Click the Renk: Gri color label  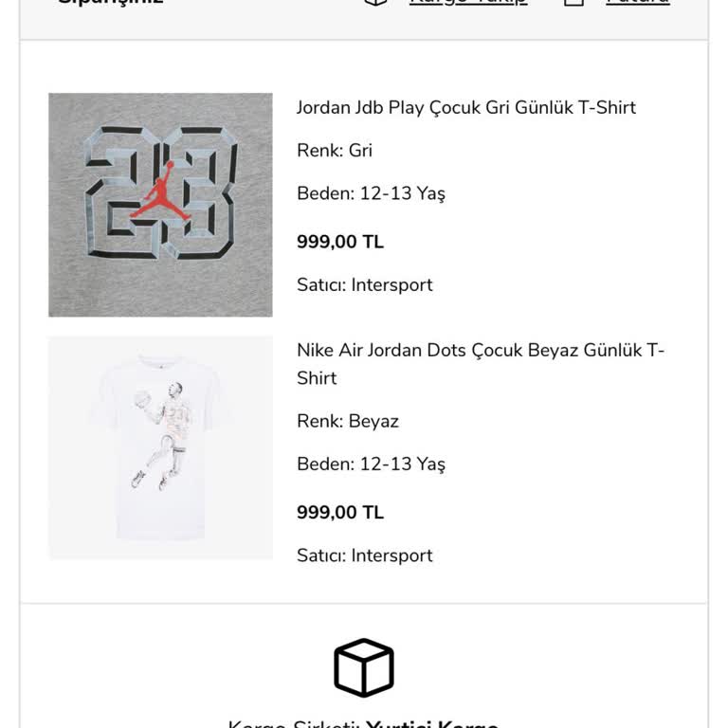pos(335,151)
